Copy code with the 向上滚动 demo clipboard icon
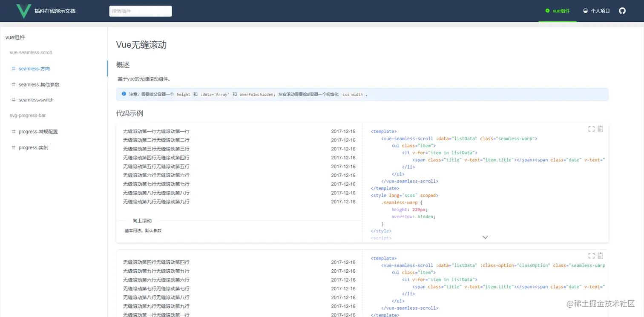Image resolution: width=644 pixels, height=317 pixels. 601,129
